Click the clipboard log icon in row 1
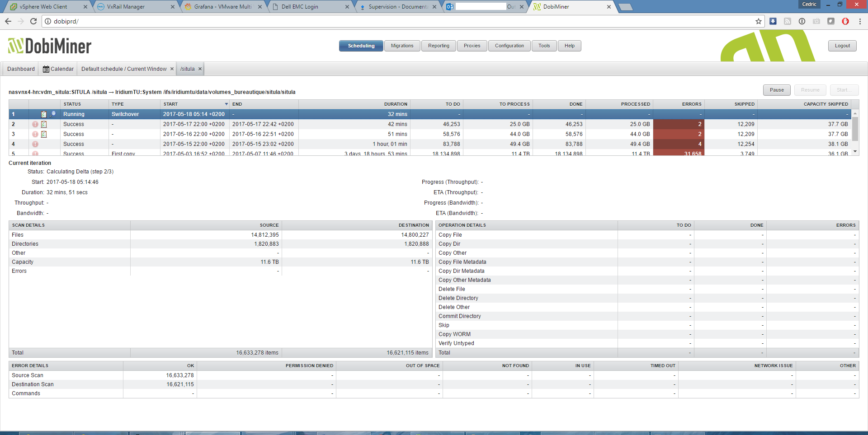This screenshot has width=868, height=435. (x=44, y=114)
